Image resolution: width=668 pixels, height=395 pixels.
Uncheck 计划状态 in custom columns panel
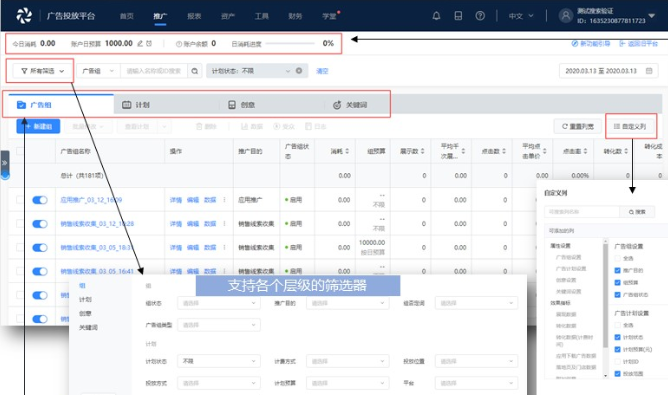[x=617, y=337]
